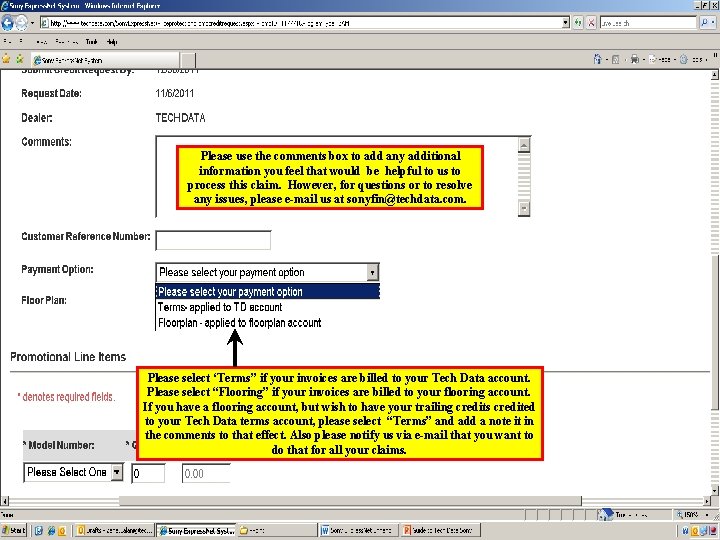Open the Model Number 'Please Select One' dropdown
This screenshot has height=540, width=720.
tap(73, 472)
